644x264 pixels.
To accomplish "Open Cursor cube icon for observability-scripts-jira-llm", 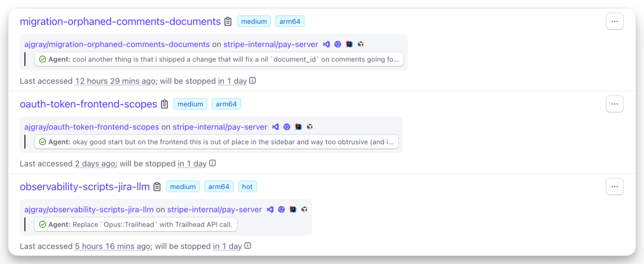I will 304,209.
